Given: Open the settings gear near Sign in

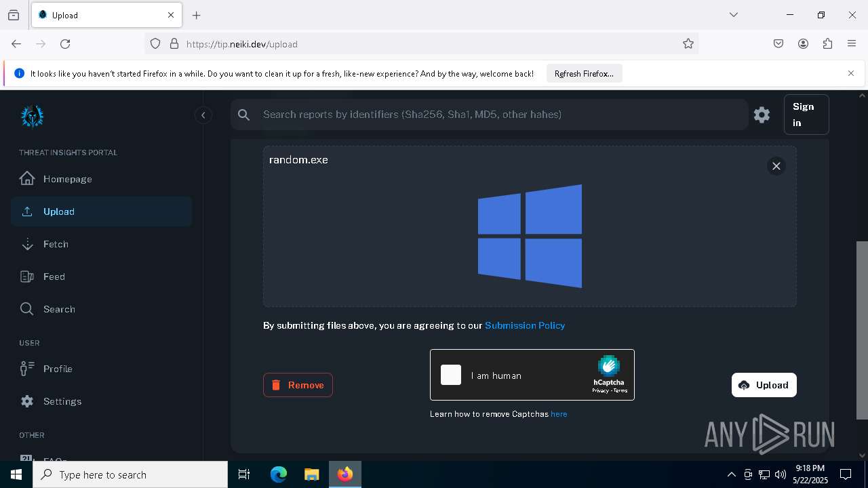Looking at the screenshot, I should tap(762, 115).
